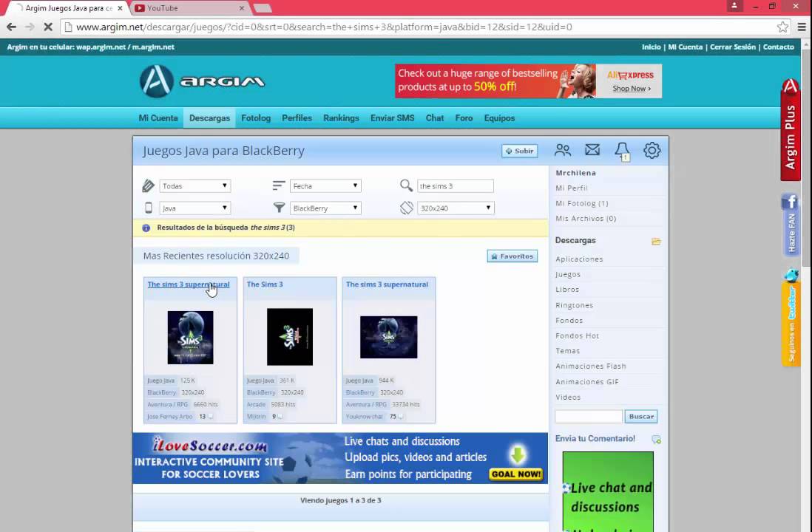Click the Favoritos button

[x=512, y=256]
